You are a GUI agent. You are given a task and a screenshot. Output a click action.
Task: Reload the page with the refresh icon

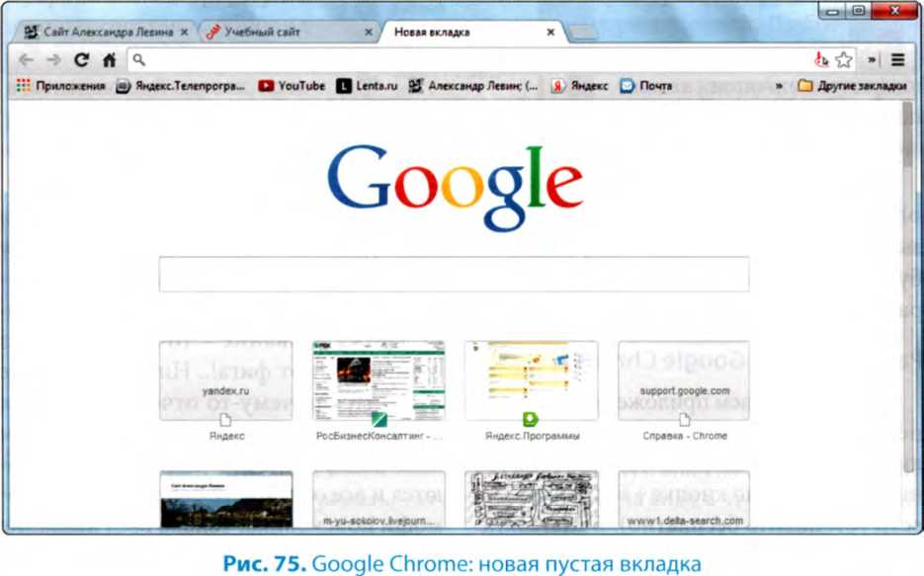pyautogui.click(x=81, y=60)
